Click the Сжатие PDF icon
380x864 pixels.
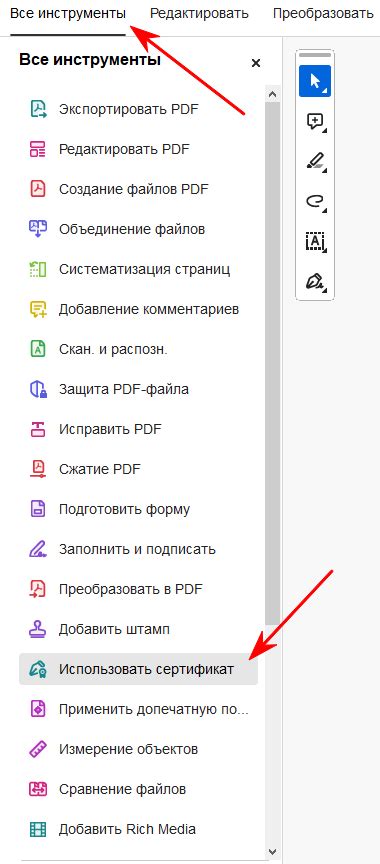coord(38,469)
